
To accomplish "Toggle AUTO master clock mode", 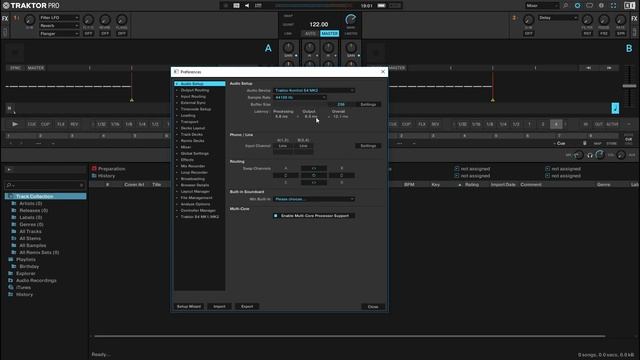I will pos(310,33).
